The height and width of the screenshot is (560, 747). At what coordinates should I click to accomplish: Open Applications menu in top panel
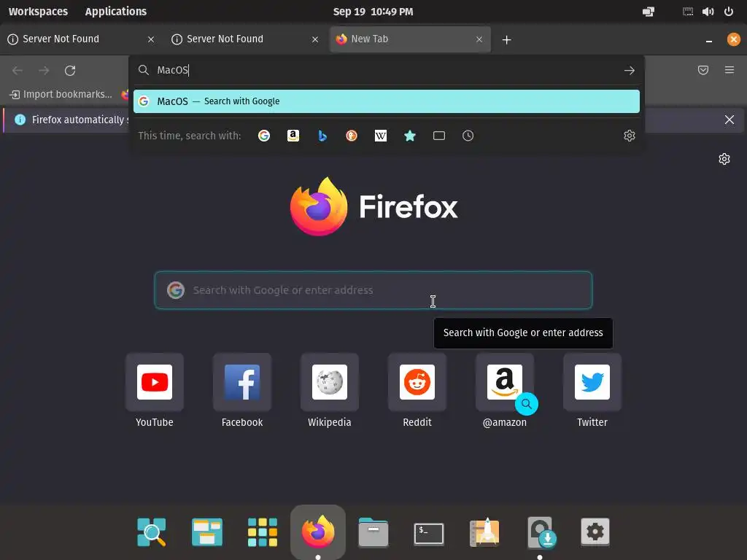(116, 12)
